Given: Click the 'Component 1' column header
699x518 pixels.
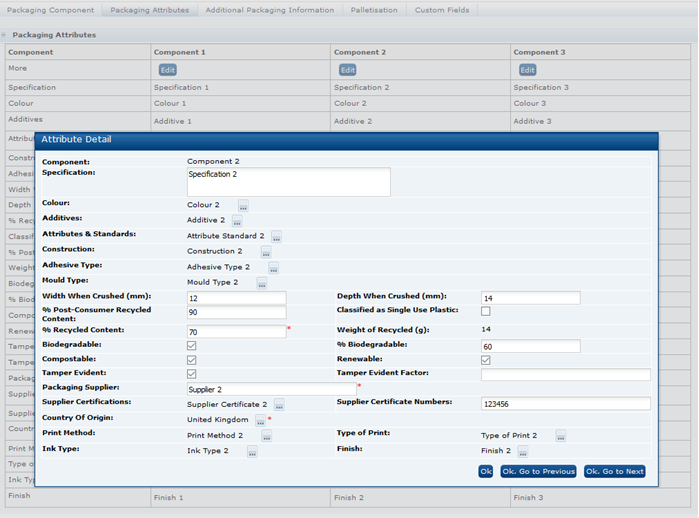Looking at the screenshot, I should click(x=241, y=52).
